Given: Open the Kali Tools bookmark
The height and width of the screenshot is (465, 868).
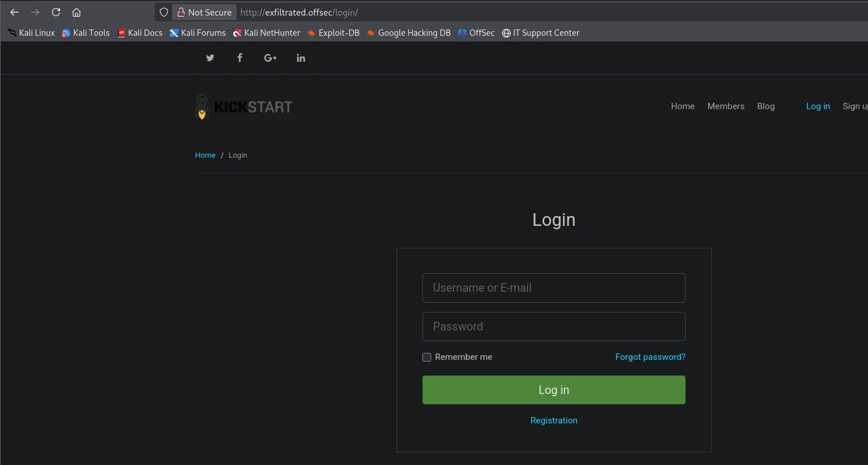Looking at the screenshot, I should coord(85,33).
